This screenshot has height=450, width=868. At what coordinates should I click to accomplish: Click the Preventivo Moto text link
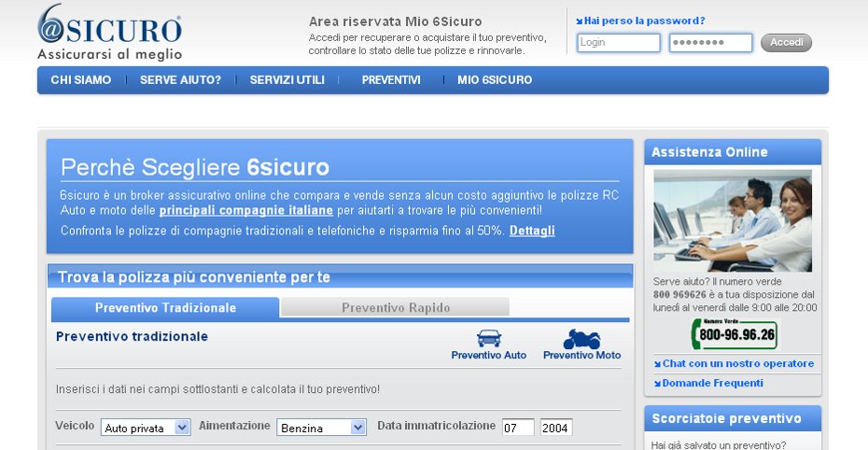click(581, 356)
